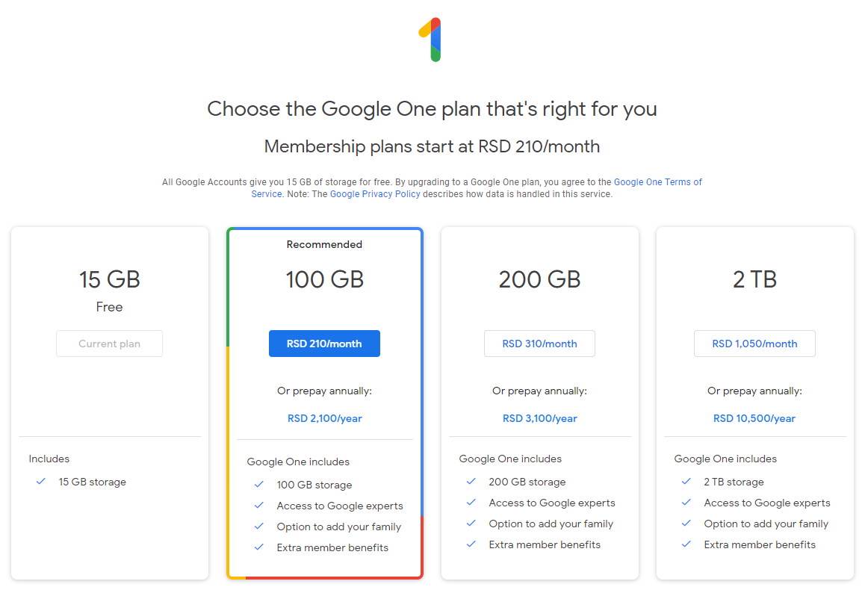The image size is (868, 590).
Task: Click the checkmark beside 100 GB storage
Action: click(x=259, y=485)
